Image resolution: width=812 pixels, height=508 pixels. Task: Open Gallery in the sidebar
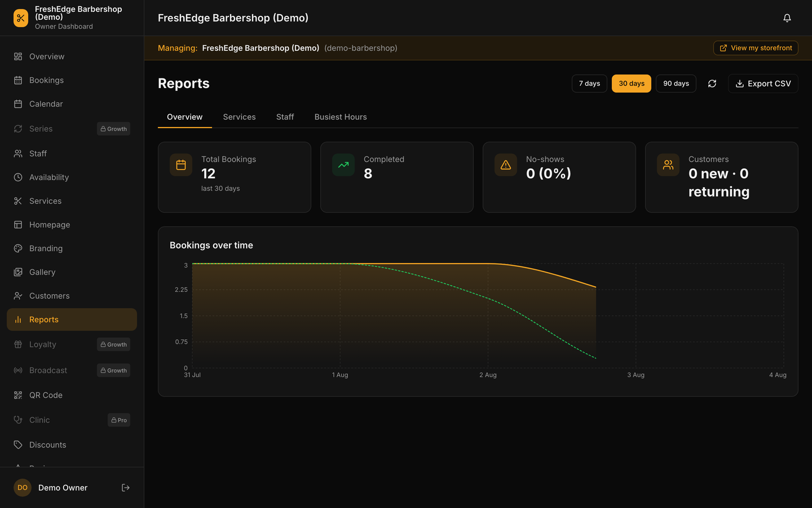point(72,272)
